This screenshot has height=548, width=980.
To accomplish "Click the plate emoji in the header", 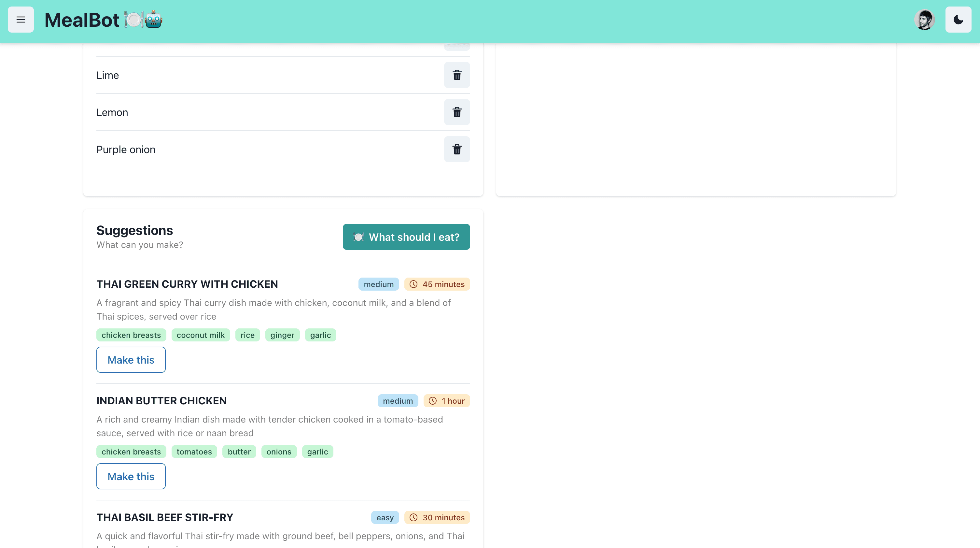I will click(134, 20).
